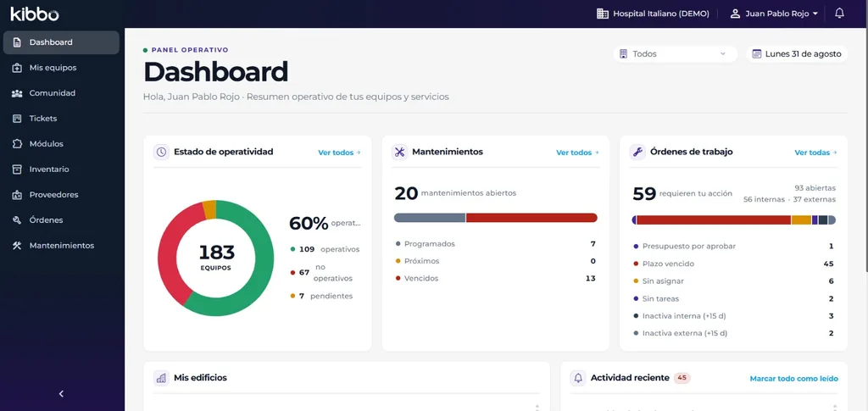Click the Sin tareas row
This screenshot has width=868, height=411.
pos(733,298)
